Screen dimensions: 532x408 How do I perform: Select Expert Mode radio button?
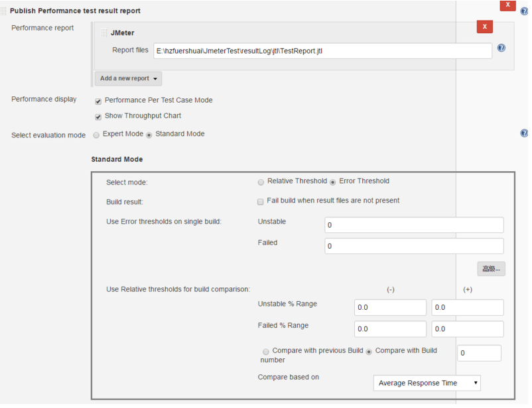(97, 135)
